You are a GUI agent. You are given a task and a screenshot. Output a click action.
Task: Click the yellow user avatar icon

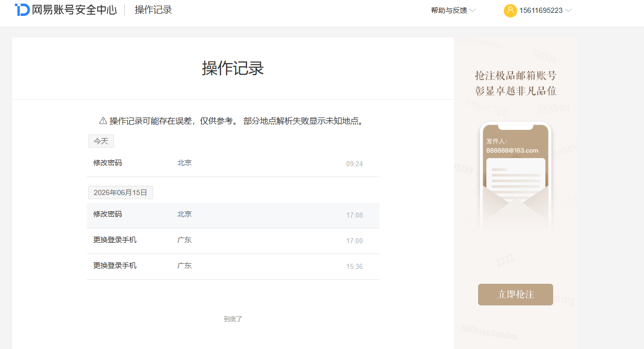(510, 10)
